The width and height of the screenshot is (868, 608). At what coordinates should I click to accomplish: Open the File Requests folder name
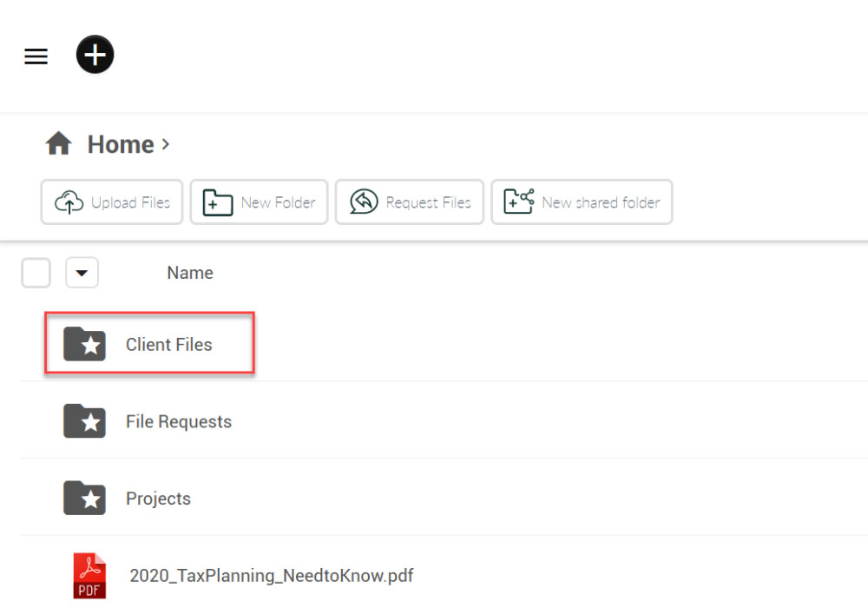coord(178,421)
